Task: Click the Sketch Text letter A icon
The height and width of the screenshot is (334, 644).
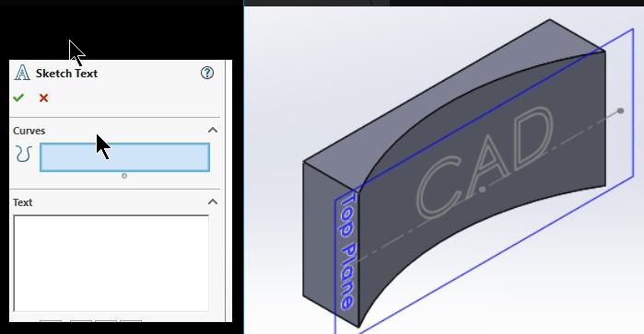Action: pyautogui.click(x=22, y=73)
